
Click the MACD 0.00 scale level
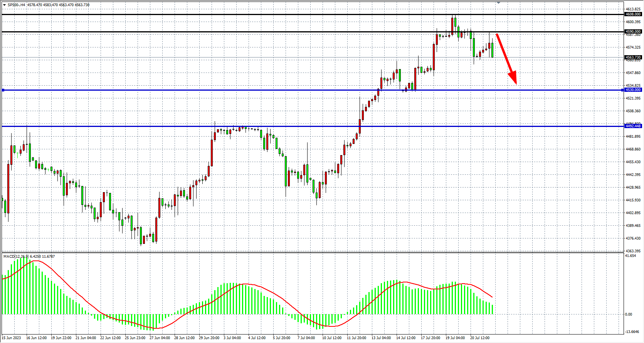tap(629, 314)
